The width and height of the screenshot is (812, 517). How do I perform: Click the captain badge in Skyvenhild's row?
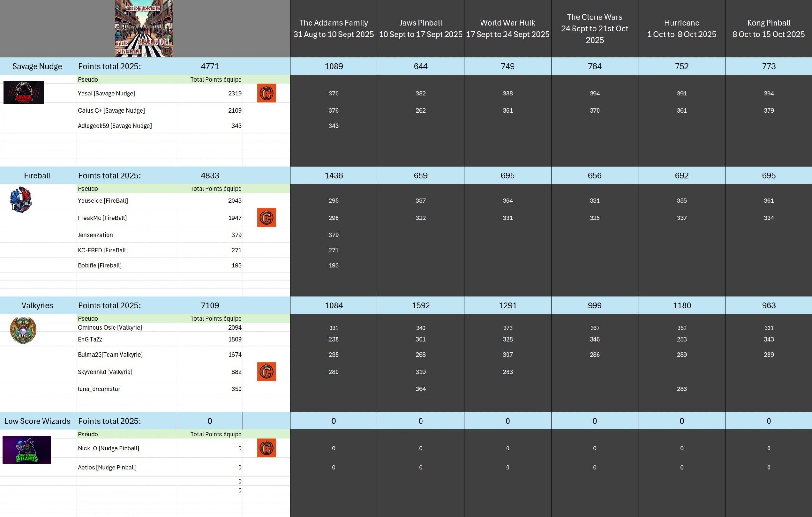click(266, 371)
